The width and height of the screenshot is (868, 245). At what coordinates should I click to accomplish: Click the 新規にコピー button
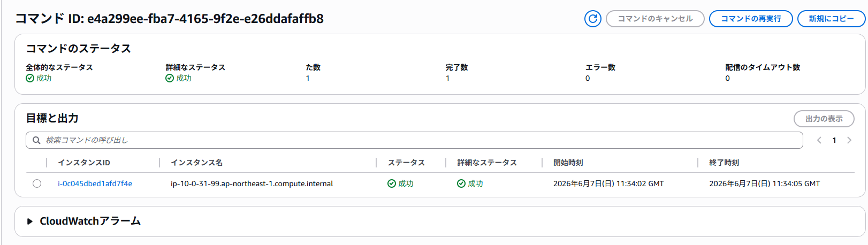831,19
